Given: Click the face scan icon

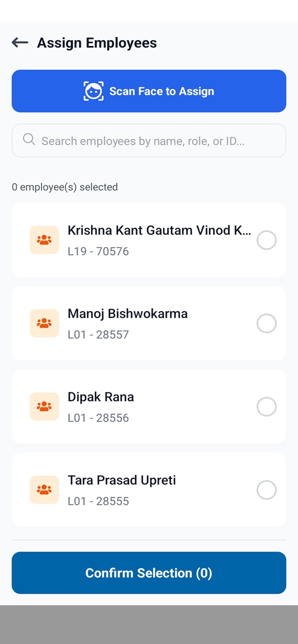Looking at the screenshot, I should 93,91.
